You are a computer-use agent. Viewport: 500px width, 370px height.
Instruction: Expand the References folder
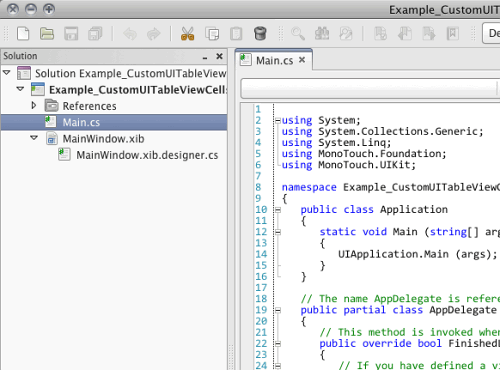tap(34, 105)
